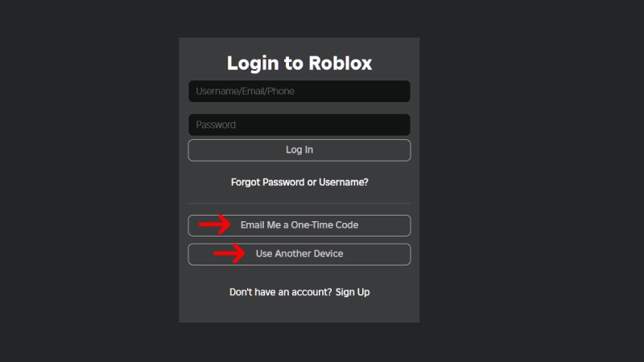The width and height of the screenshot is (644, 362).
Task: Click the red arrow beside Email Me a One-Time Code
Action: (x=215, y=225)
